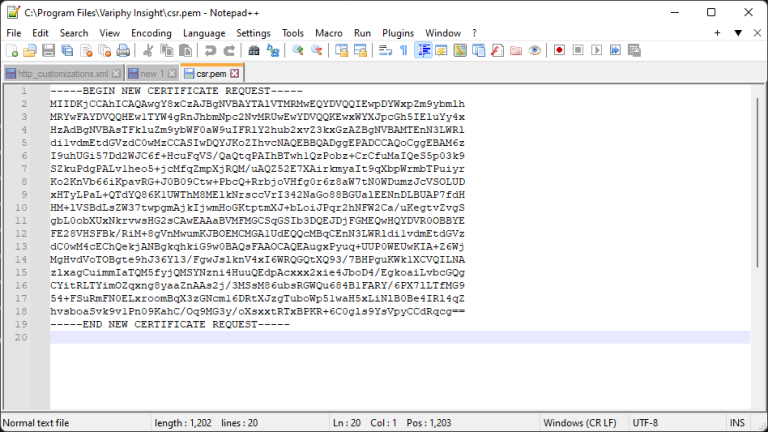Click the Undo arrow icon
768x432 pixels.
tap(208, 50)
